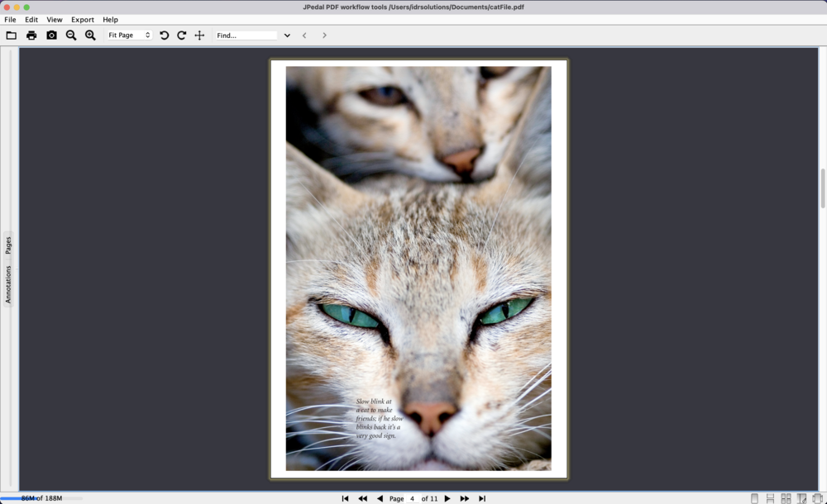Viewport: 827px width, 504px height.
Task: Zoom in on the PDF
Action: pyautogui.click(x=90, y=35)
